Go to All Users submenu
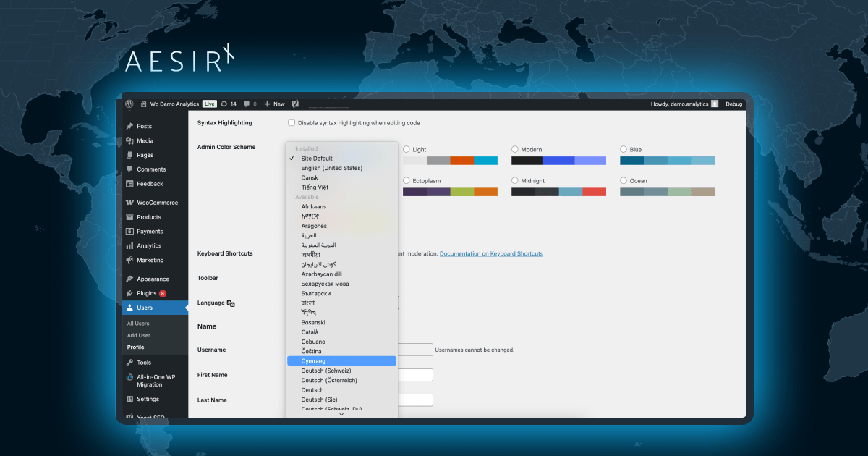 pos(138,324)
